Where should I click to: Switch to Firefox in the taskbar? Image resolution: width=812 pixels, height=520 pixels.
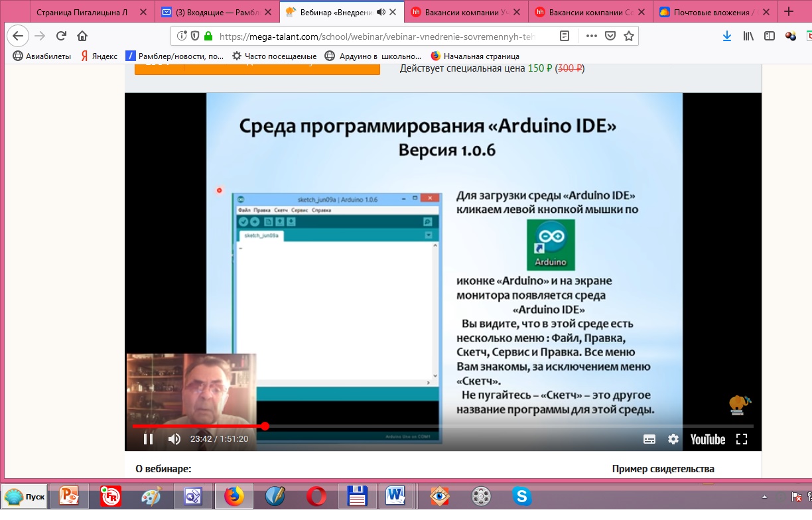[x=234, y=496]
